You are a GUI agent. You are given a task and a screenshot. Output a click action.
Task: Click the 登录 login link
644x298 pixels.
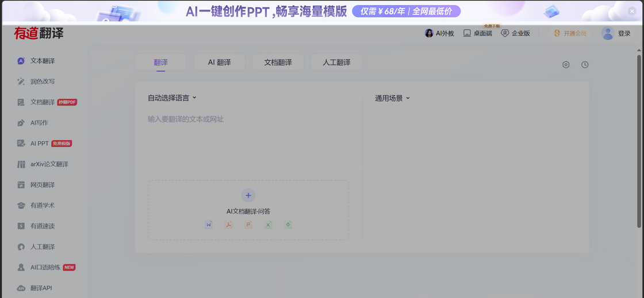(624, 34)
